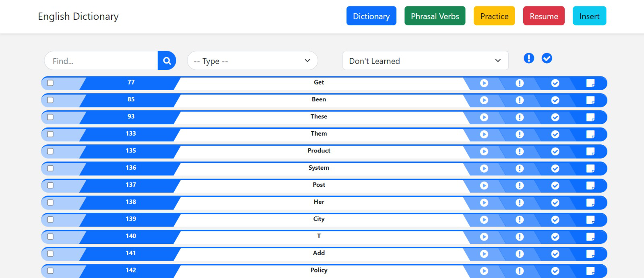The width and height of the screenshot is (644, 278).
Task: Play pronunciation for the word Get
Action: (484, 83)
